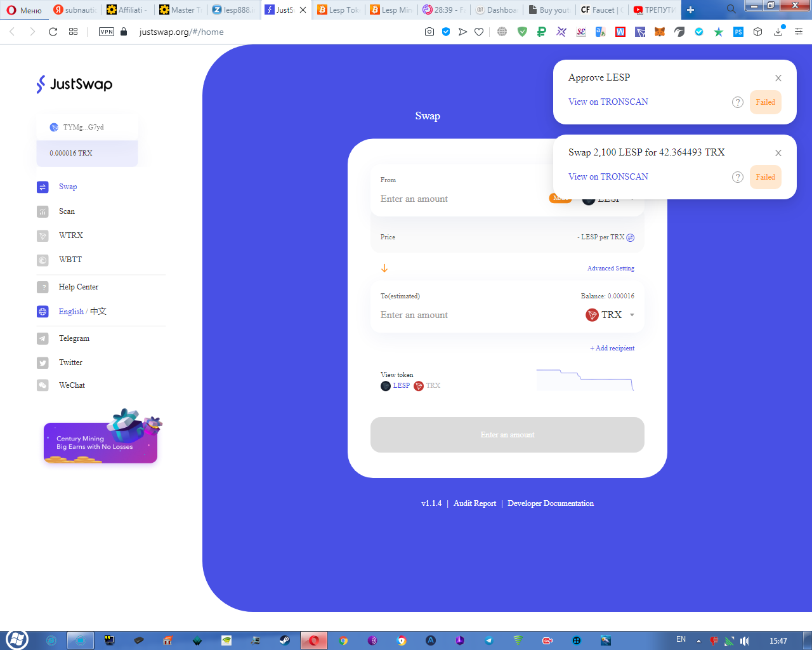Click the Twitter bird icon
This screenshot has height=650, width=812.
click(x=43, y=362)
